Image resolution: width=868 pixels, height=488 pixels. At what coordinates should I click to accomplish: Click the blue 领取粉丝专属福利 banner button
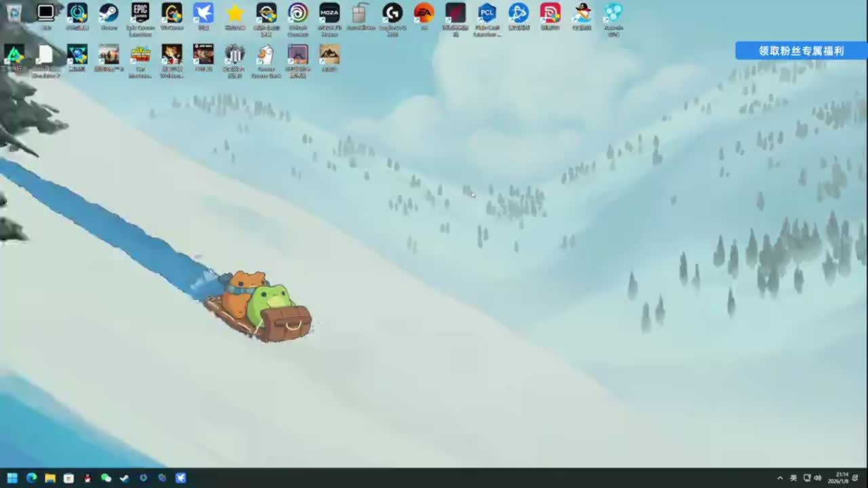pyautogui.click(x=801, y=51)
